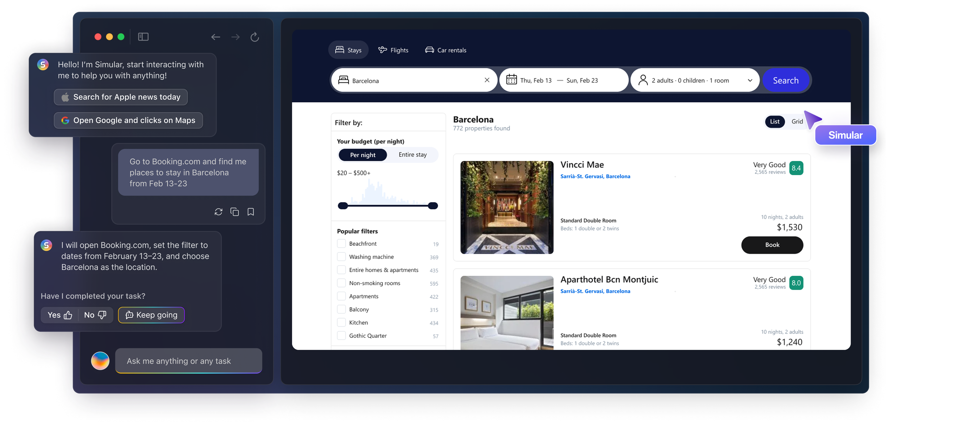Open the calendar icon next to dates
The width and height of the screenshot is (980, 425).
[x=511, y=80]
